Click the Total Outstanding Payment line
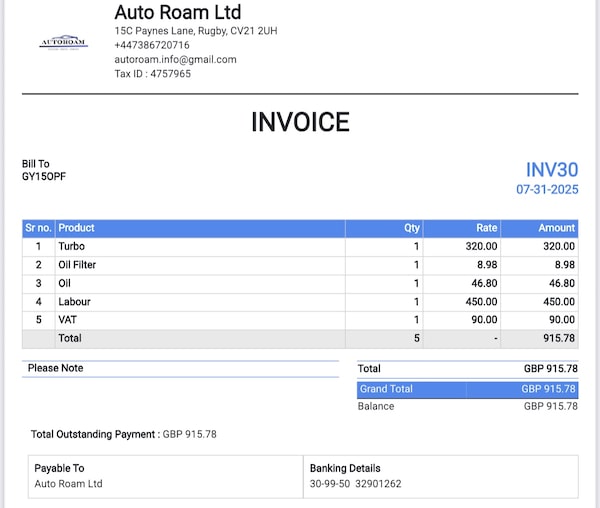Image resolution: width=600 pixels, height=508 pixels. coord(124,434)
